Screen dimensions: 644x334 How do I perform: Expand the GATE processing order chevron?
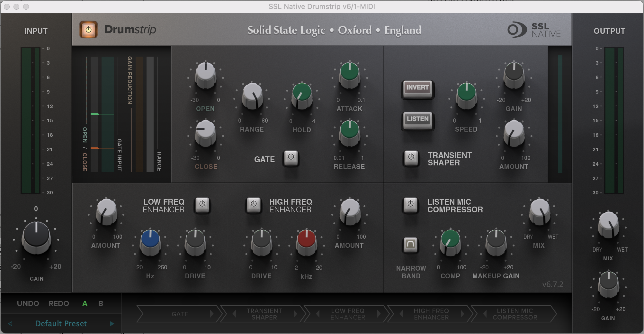click(212, 314)
